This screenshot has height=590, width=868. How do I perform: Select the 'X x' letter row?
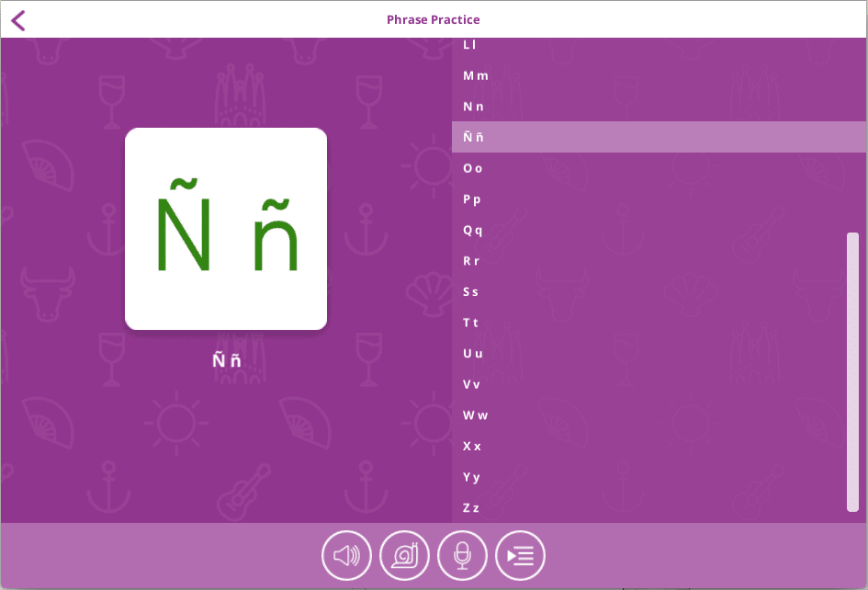point(659,446)
